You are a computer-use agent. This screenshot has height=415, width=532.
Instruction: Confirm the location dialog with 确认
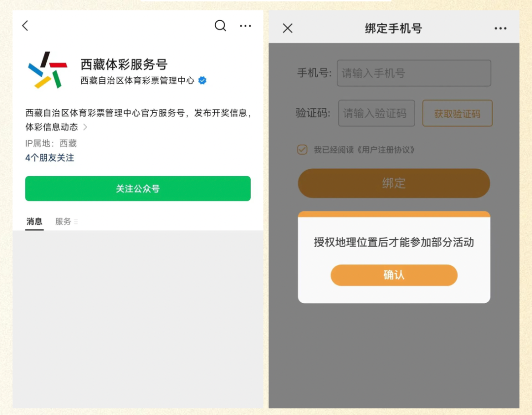point(394,275)
